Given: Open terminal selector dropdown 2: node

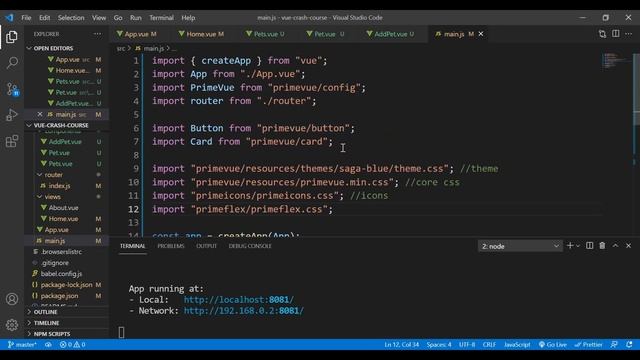Looking at the screenshot, I should point(520,246).
